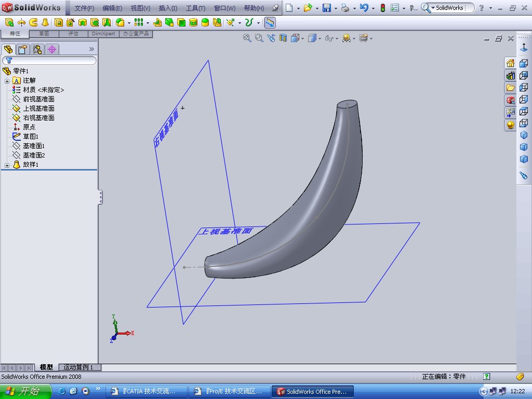Expand the 注解 tree node
The image size is (532, 399).
click(x=7, y=81)
